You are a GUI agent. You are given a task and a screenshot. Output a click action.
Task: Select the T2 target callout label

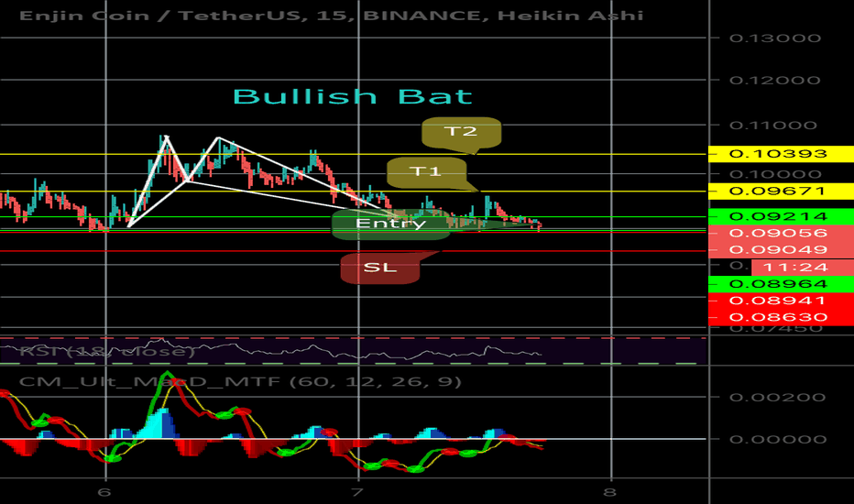tap(461, 132)
